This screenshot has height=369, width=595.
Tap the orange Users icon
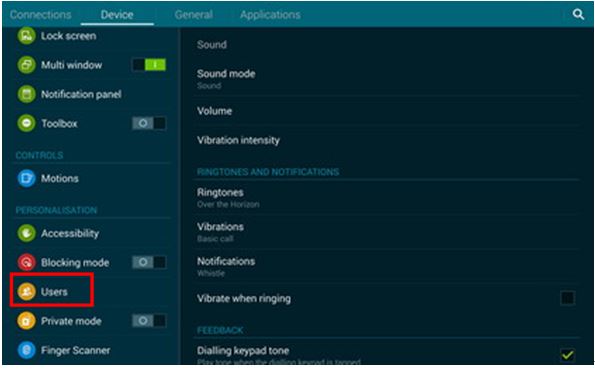pos(26,292)
